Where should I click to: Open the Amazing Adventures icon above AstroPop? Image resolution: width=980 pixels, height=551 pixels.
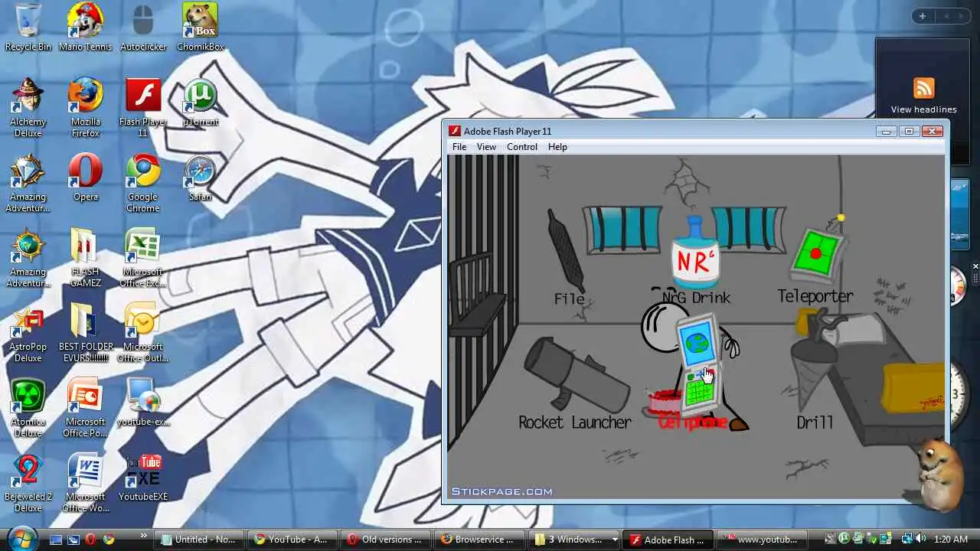(x=28, y=257)
